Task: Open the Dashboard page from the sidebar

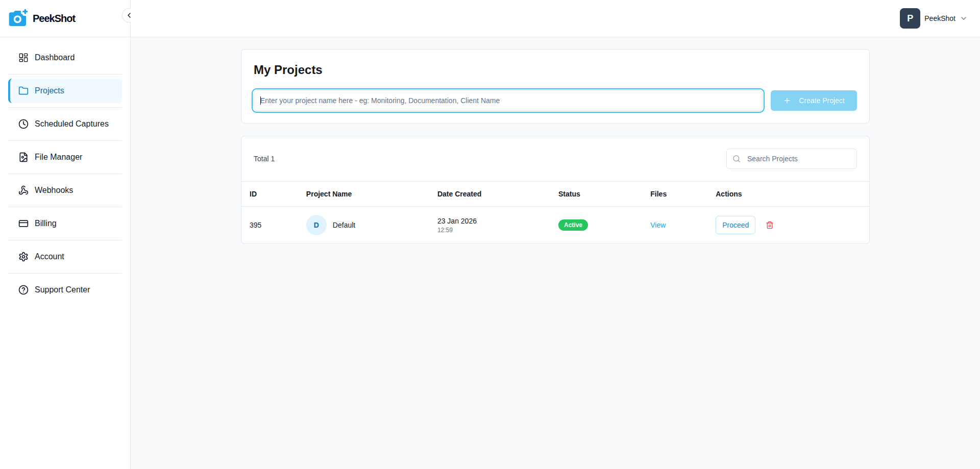Action: [x=55, y=58]
